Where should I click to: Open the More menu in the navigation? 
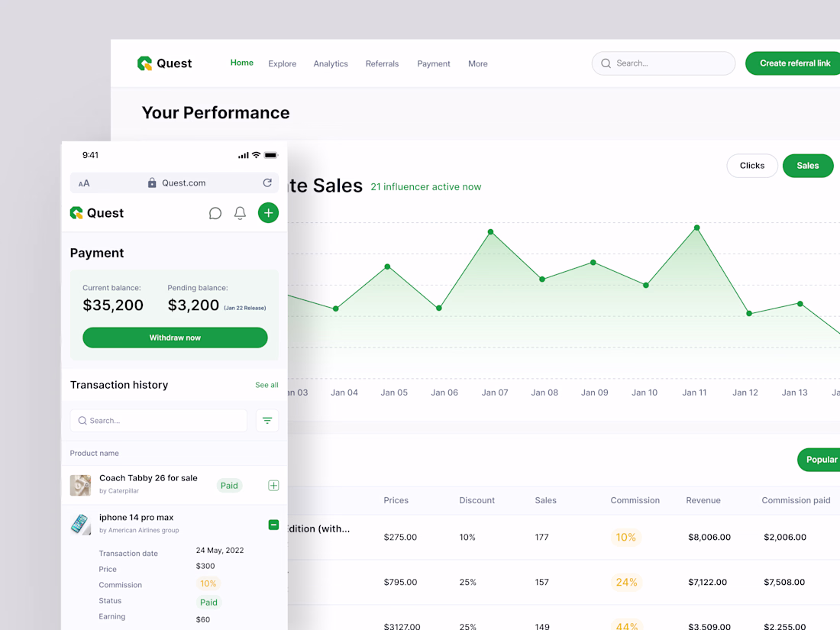pos(478,63)
